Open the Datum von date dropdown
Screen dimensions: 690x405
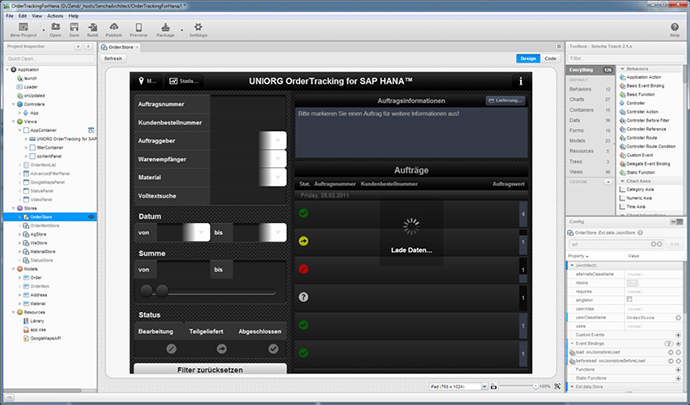[x=201, y=232]
